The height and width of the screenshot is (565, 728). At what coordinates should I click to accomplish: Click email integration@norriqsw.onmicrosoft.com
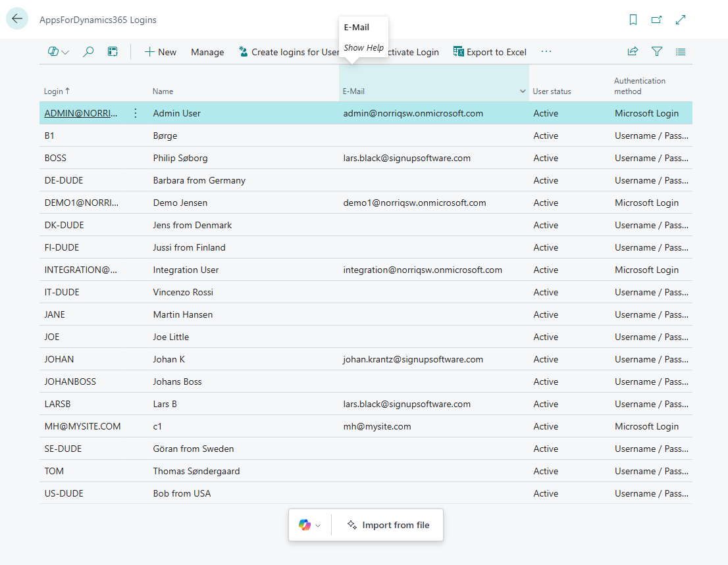tap(423, 270)
